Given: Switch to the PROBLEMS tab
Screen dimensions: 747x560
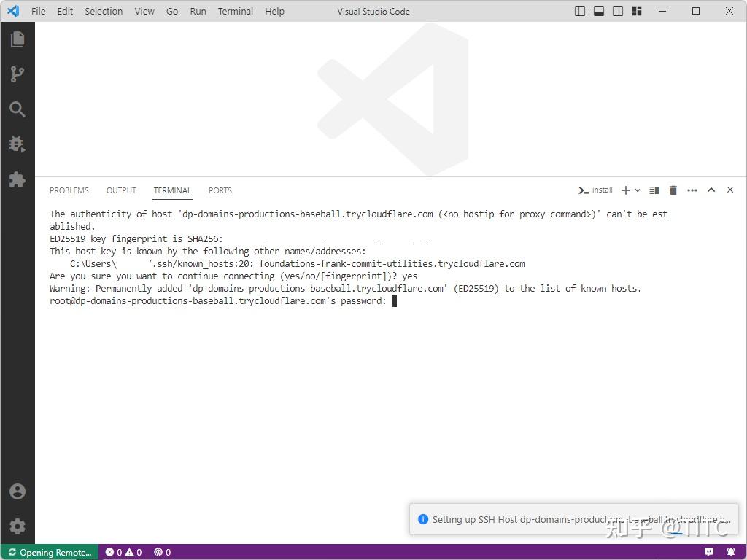Looking at the screenshot, I should pyautogui.click(x=69, y=190).
